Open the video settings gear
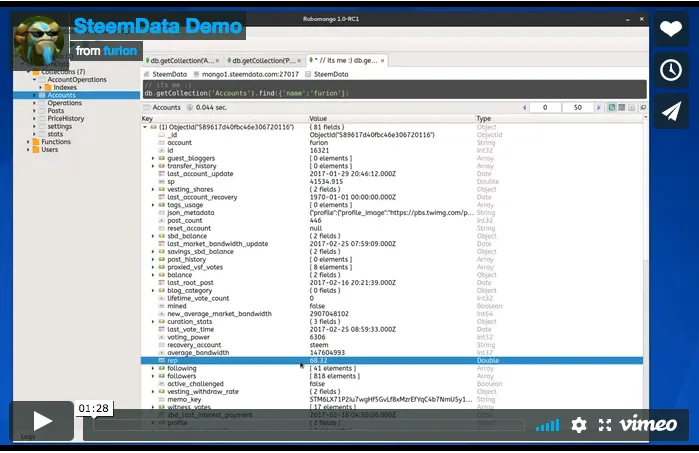 point(578,425)
